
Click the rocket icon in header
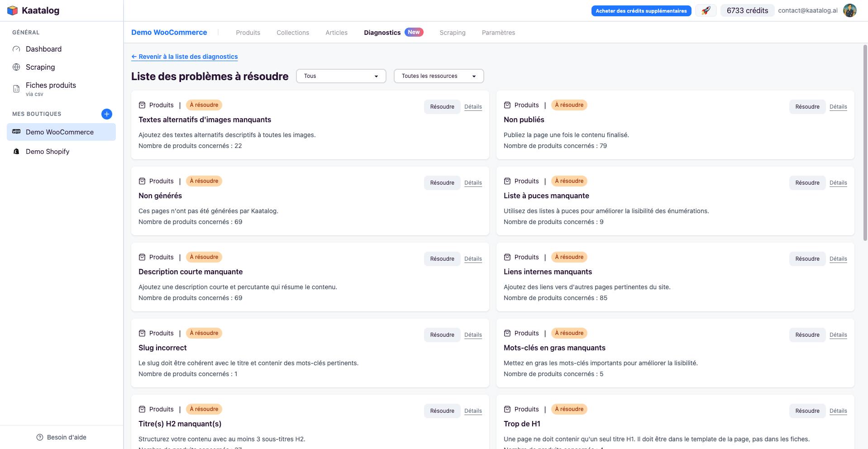(706, 10)
